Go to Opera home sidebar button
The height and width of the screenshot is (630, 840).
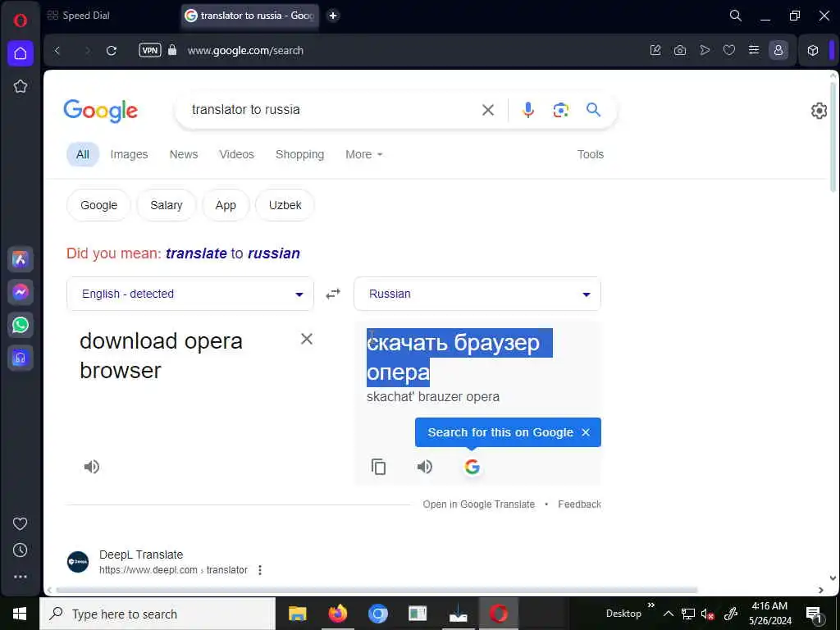pyautogui.click(x=21, y=53)
